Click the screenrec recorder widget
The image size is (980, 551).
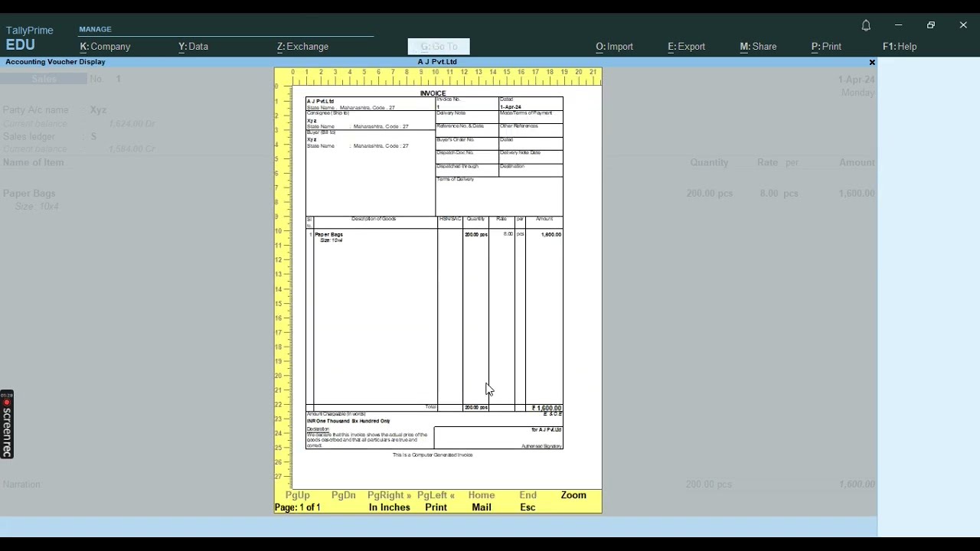pos(7,425)
